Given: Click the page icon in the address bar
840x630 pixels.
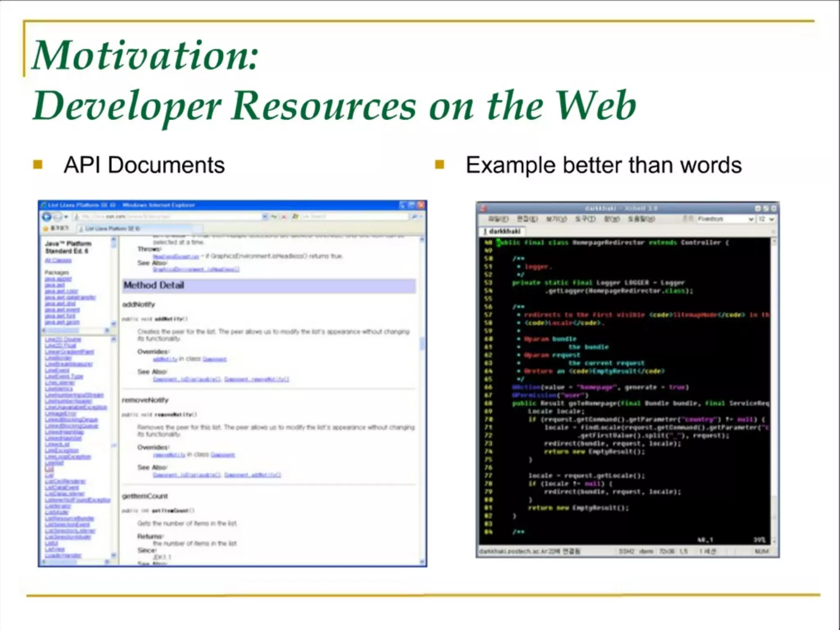Looking at the screenshot, I should tap(76, 217).
